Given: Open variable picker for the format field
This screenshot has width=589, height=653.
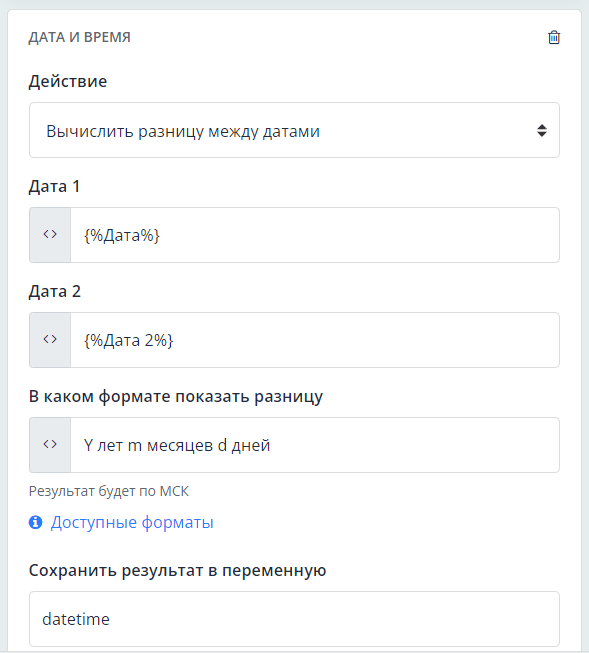Looking at the screenshot, I should [50, 445].
